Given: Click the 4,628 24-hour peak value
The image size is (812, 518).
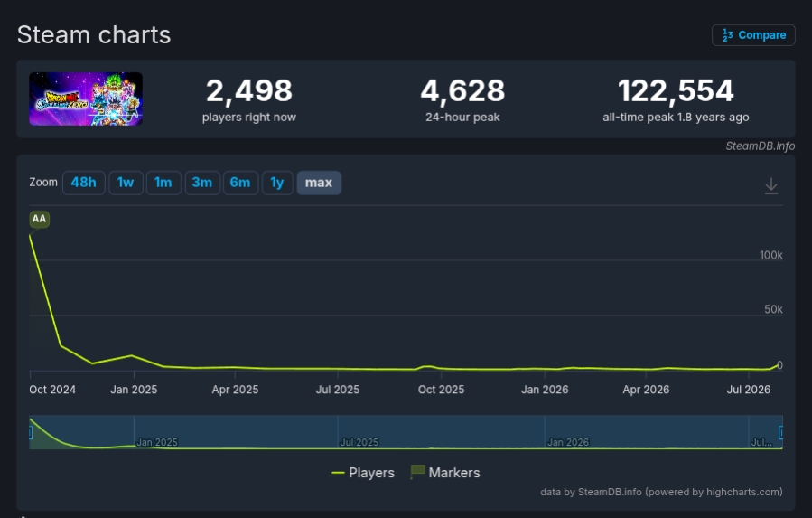Looking at the screenshot, I should [x=462, y=90].
